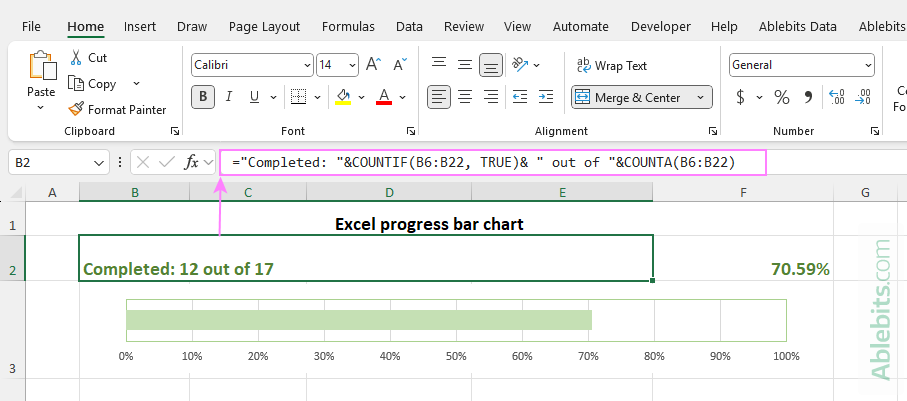
Task: Apply comma style
Action: (x=808, y=97)
